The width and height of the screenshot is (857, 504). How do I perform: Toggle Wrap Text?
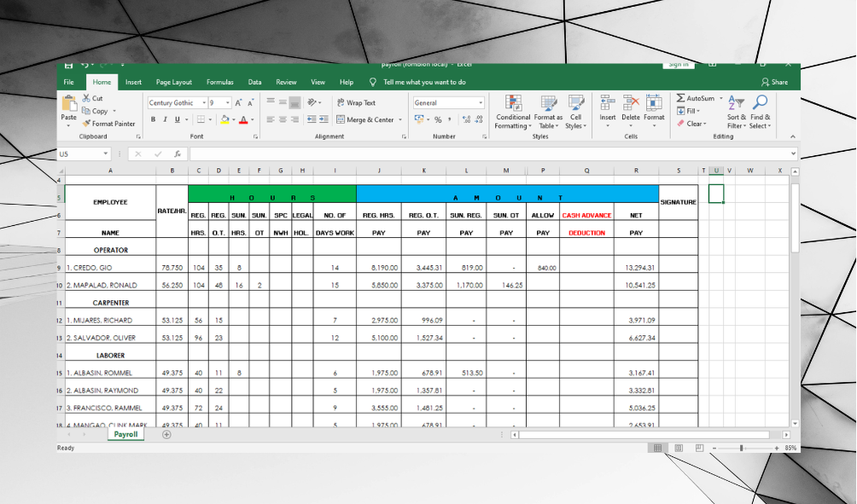356,102
